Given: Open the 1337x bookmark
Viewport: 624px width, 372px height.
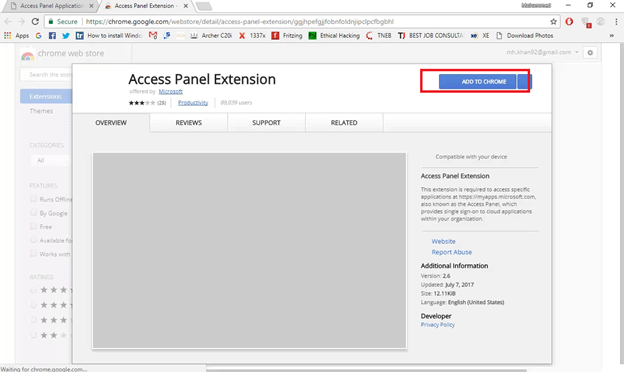Looking at the screenshot, I should [252, 35].
